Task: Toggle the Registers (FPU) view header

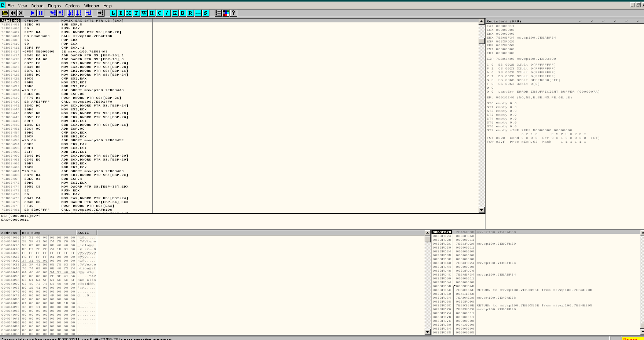Action: [x=504, y=21]
